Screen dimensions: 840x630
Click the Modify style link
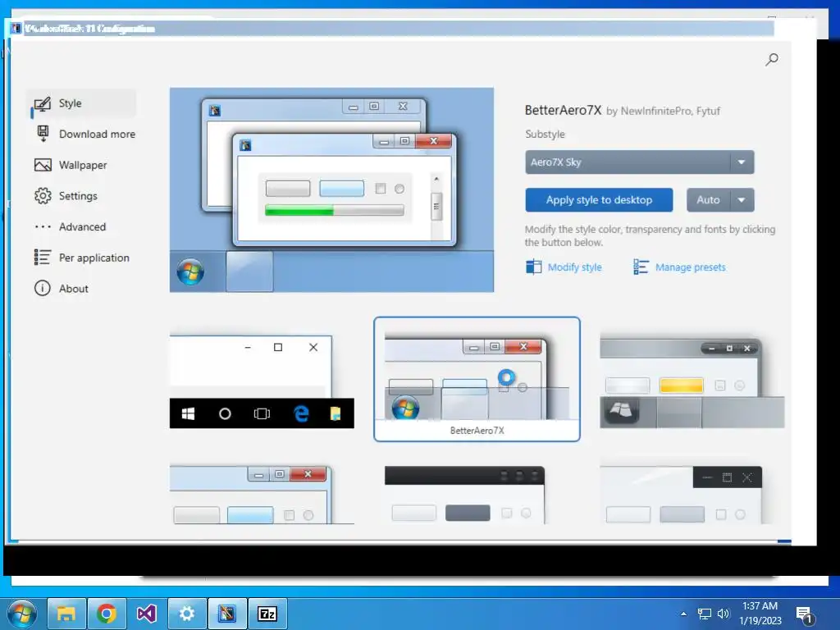click(574, 267)
